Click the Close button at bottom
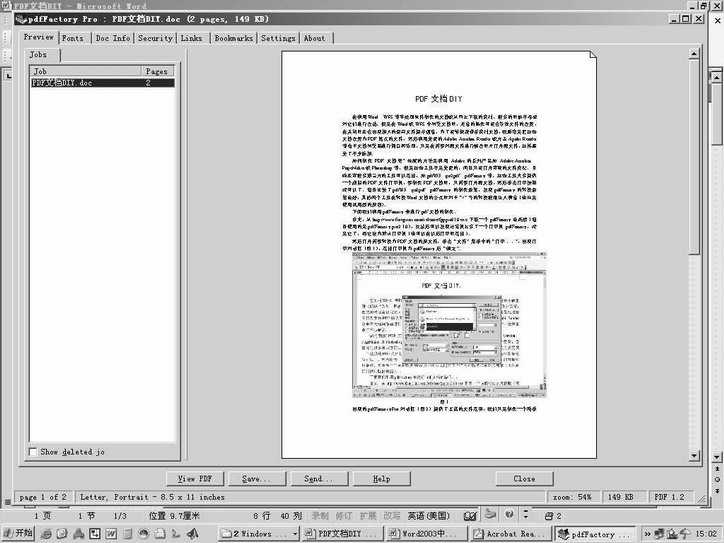This screenshot has width=724, height=543. tap(524, 479)
